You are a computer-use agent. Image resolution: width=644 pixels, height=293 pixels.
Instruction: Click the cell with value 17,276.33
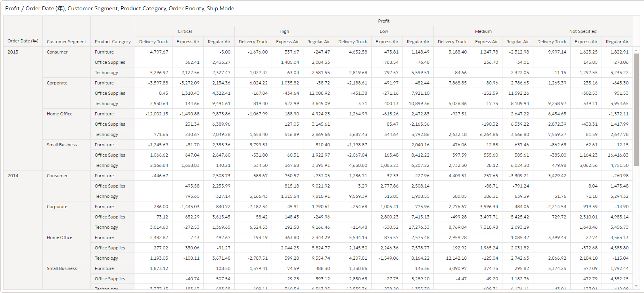click(x=418, y=227)
